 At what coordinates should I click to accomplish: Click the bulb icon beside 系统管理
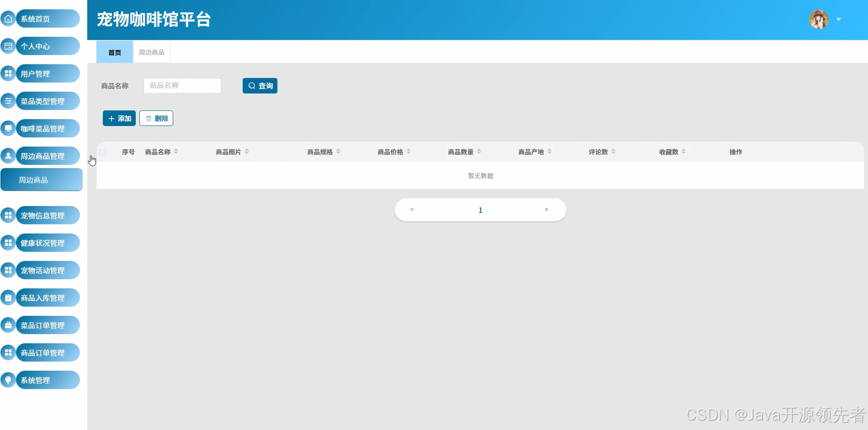pos(8,380)
